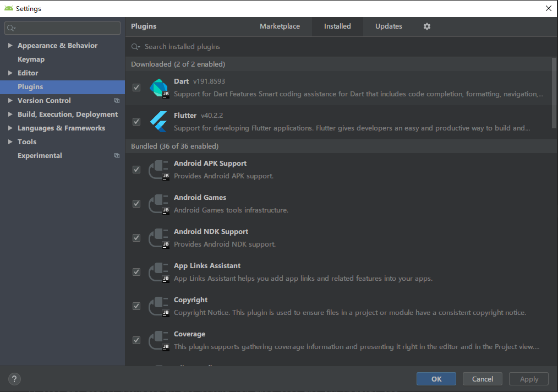This screenshot has height=392, width=558.
Task: Toggle the Android NDK Support checkbox
Action: pyautogui.click(x=136, y=238)
